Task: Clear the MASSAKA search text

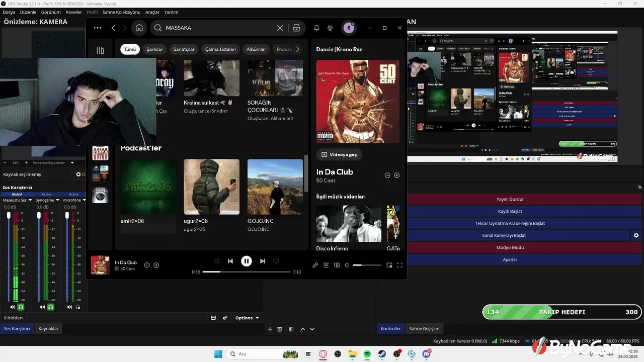Action: [x=280, y=28]
